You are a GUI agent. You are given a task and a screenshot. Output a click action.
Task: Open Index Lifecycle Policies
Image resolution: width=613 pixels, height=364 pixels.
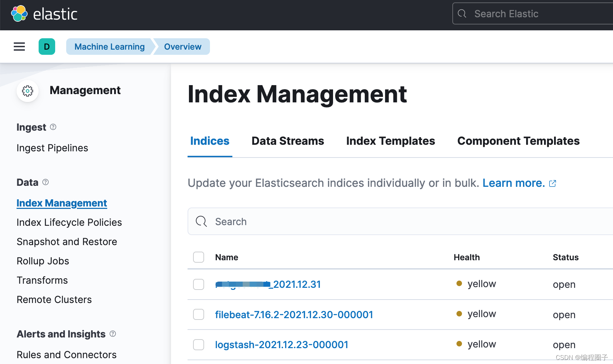click(69, 222)
